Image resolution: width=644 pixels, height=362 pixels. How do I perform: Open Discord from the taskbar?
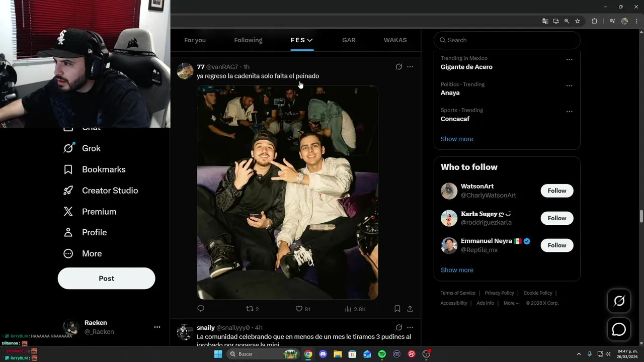click(x=323, y=354)
